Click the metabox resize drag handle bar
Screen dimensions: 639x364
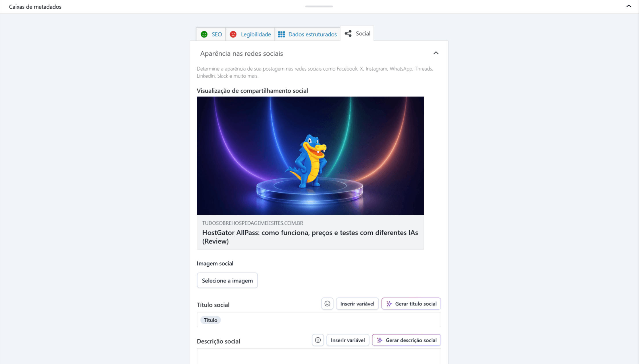319,6
